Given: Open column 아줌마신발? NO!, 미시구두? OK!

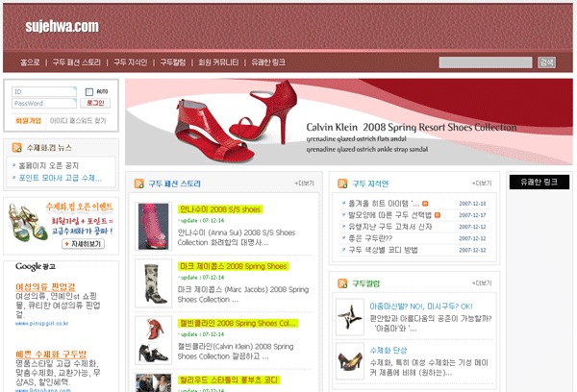Looking at the screenshot, I should click(x=421, y=306).
